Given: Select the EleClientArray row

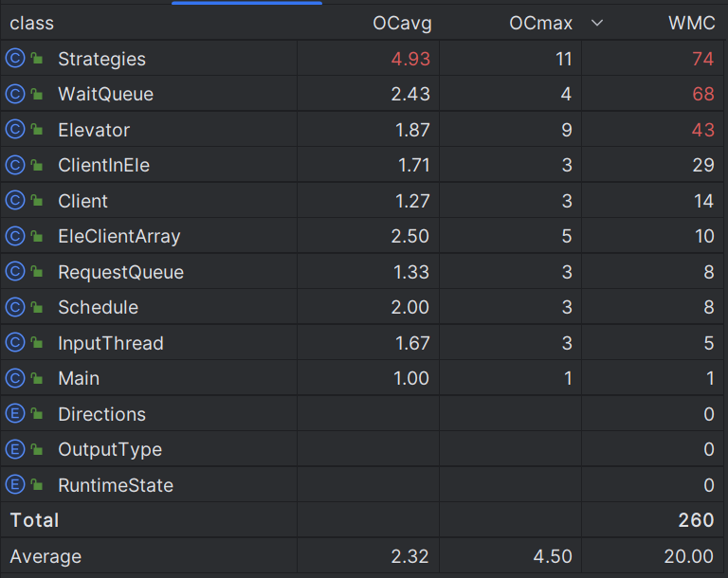Looking at the screenshot, I should click(x=118, y=237).
